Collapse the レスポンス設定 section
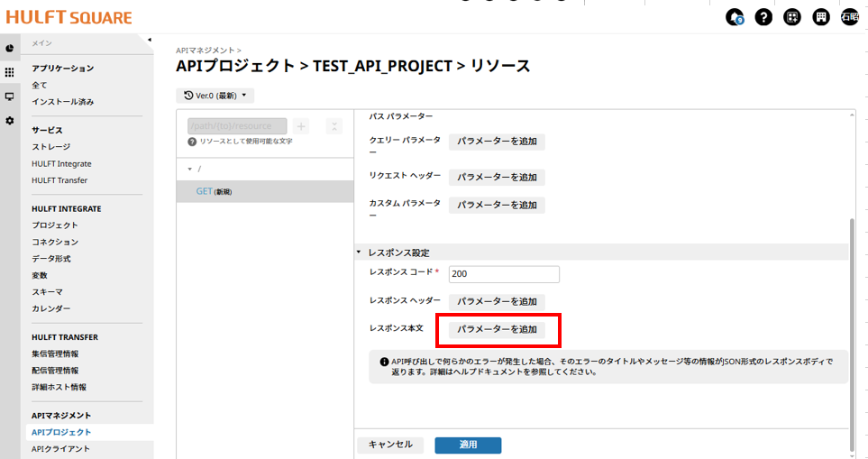Viewport: 868px width, 459px height. 359,252
